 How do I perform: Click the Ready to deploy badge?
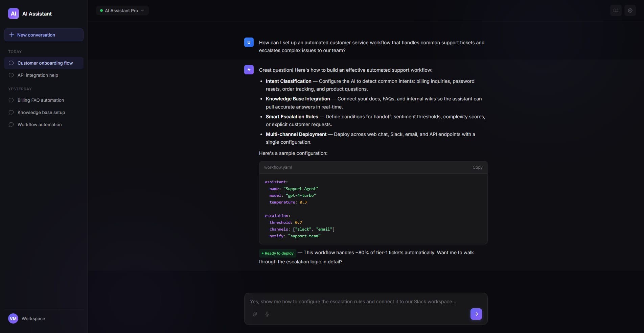pyautogui.click(x=278, y=253)
